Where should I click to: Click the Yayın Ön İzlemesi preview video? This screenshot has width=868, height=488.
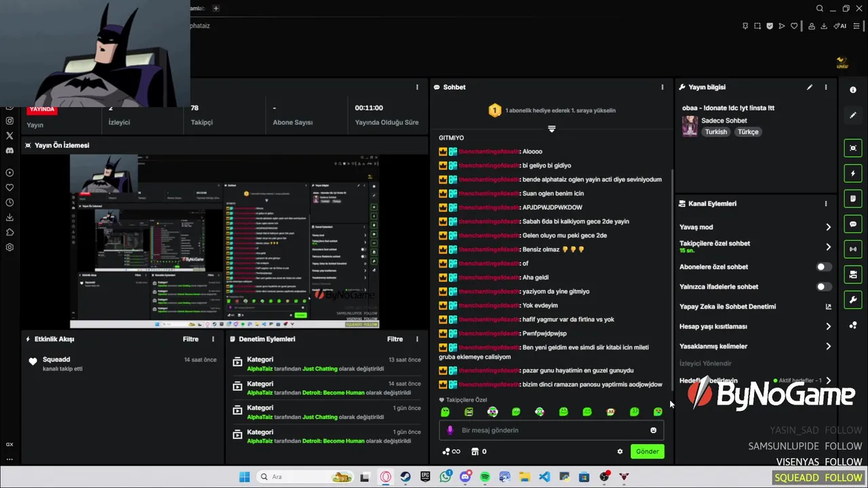224,241
